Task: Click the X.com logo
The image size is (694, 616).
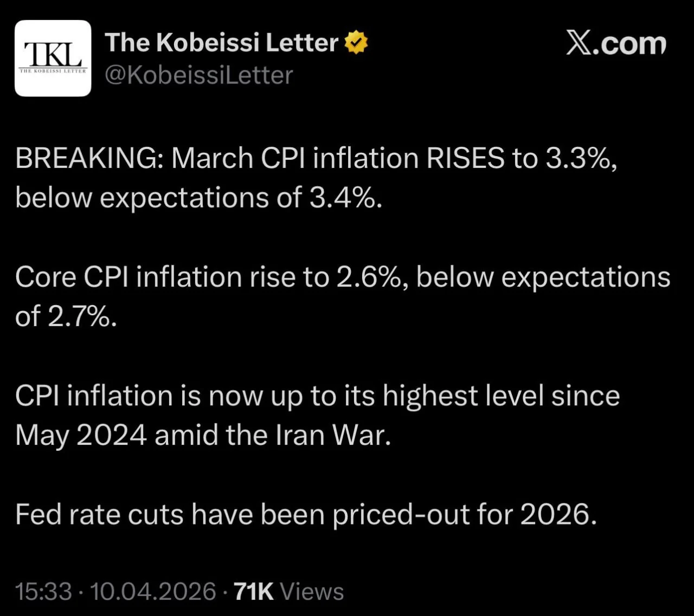Action: (616, 43)
